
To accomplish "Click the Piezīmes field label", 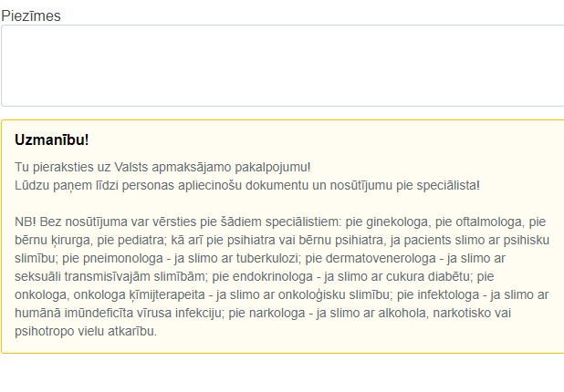I will point(31,16).
